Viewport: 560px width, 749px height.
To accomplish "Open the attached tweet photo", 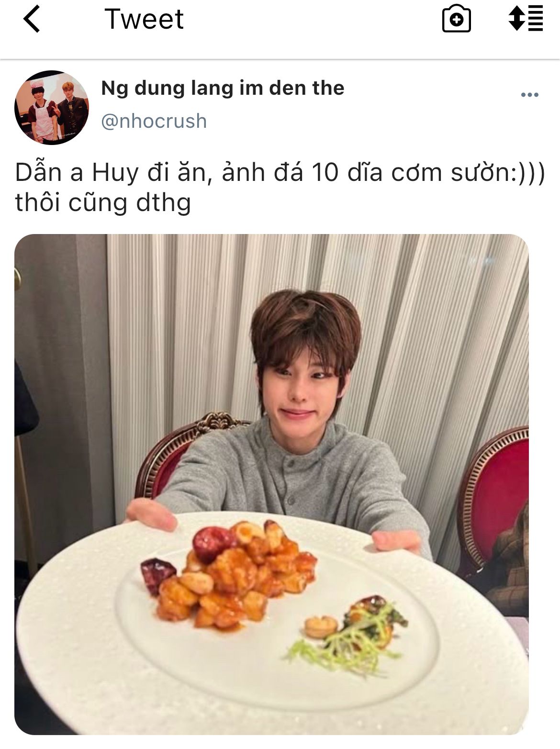I will [271, 484].
